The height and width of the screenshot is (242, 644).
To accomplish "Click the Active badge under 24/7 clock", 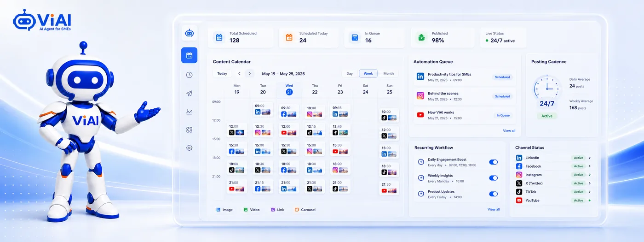I will click(x=547, y=116).
